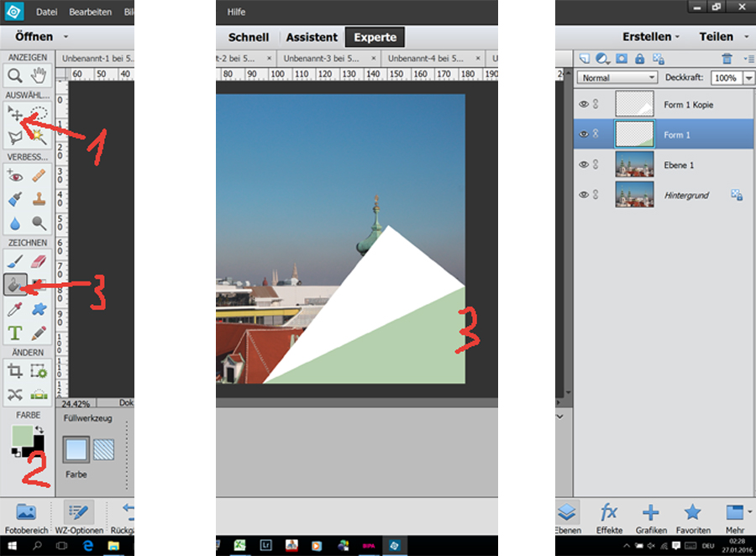Switch to Experte mode
Image resolution: width=756 pixels, height=556 pixels.
point(375,37)
